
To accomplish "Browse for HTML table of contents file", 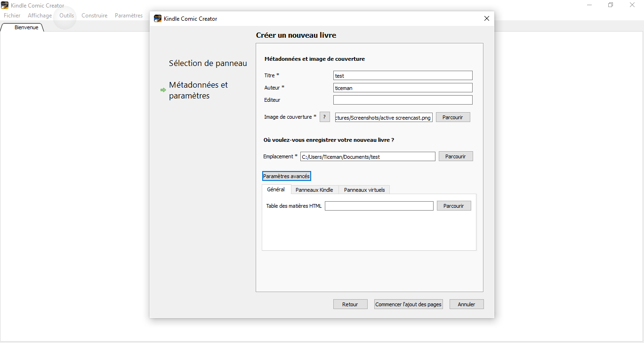I will 454,206.
